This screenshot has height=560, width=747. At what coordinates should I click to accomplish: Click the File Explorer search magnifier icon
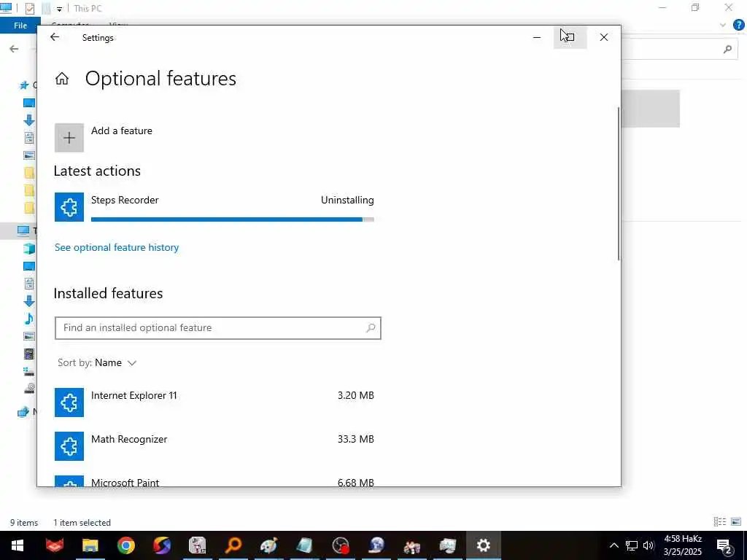727,49
